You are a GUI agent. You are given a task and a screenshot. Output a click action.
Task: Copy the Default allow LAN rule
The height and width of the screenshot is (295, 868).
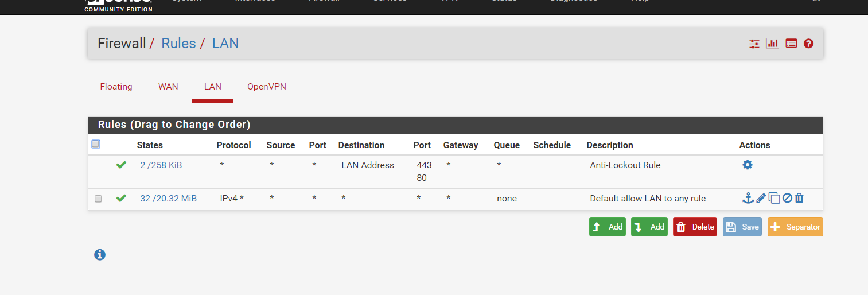coord(774,198)
